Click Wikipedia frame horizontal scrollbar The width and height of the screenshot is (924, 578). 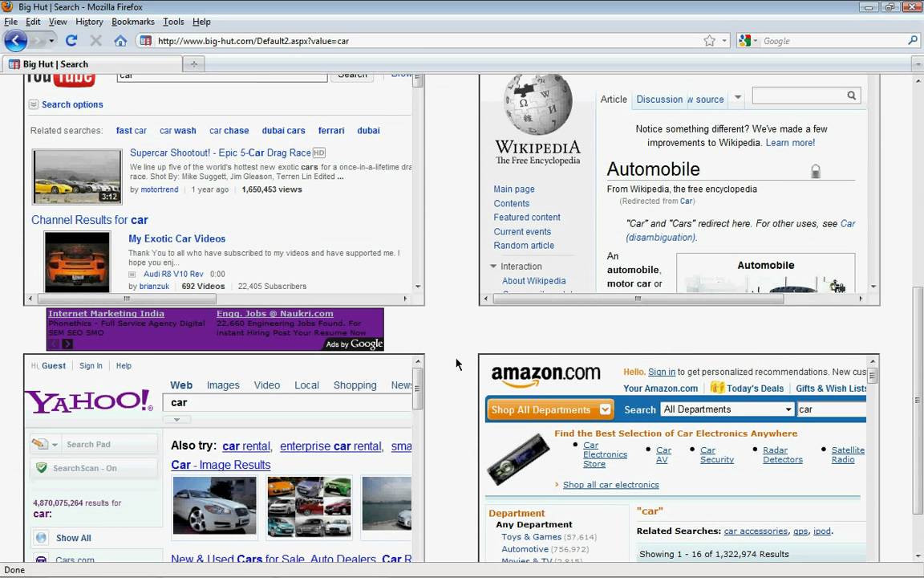click(638, 299)
